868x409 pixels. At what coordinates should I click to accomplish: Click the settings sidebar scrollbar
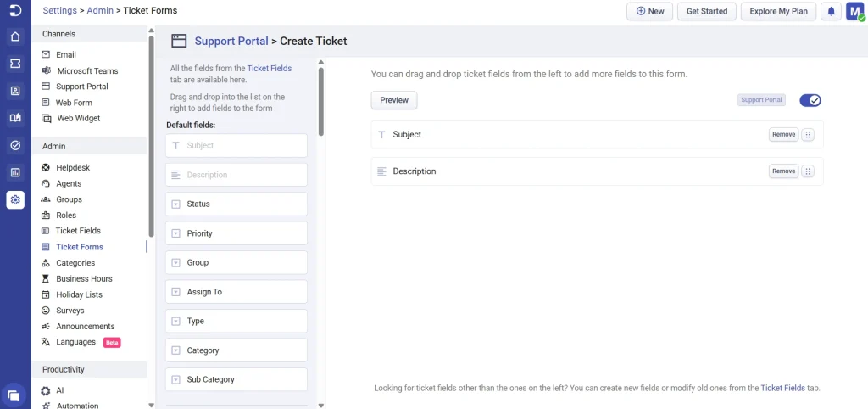152,136
